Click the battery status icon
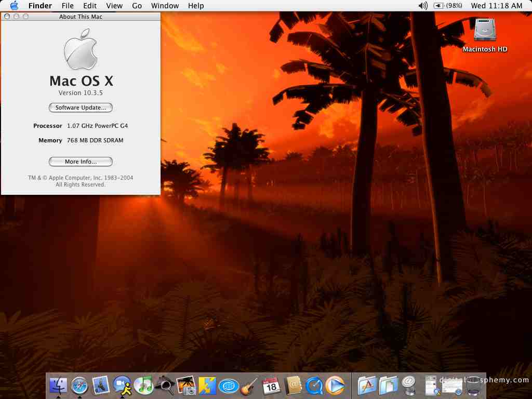 [438, 6]
